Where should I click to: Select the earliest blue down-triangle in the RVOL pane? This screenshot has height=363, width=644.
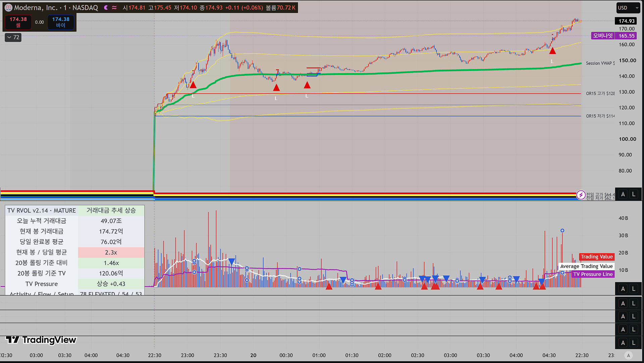coord(231,261)
